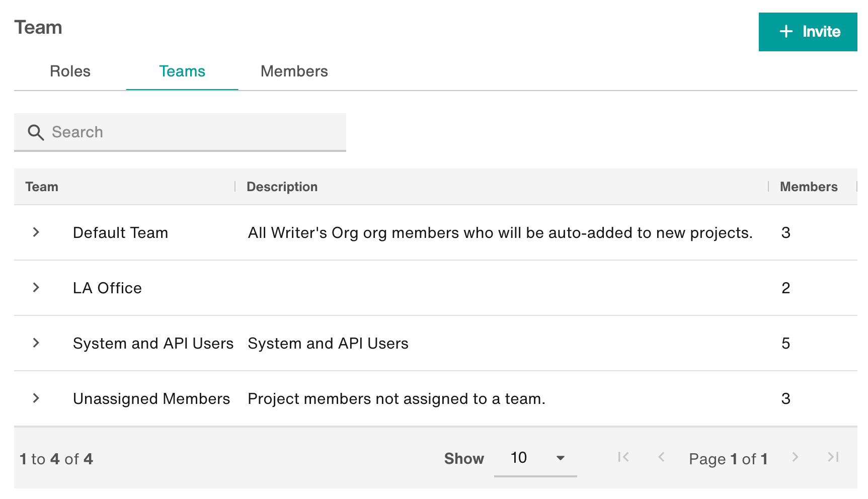Image resolution: width=868 pixels, height=499 pixels.
Task: Expand the Default Team row
Action: [x=36, y=232]
